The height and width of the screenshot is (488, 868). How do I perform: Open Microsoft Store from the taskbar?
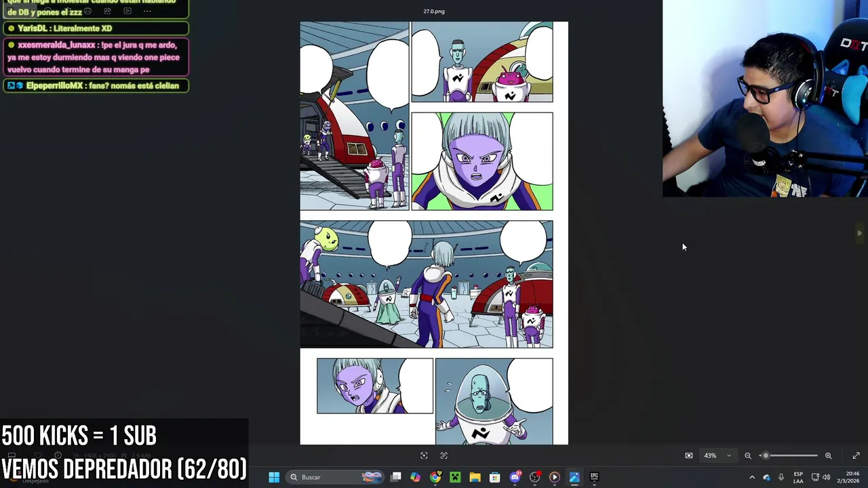point(494,477)
